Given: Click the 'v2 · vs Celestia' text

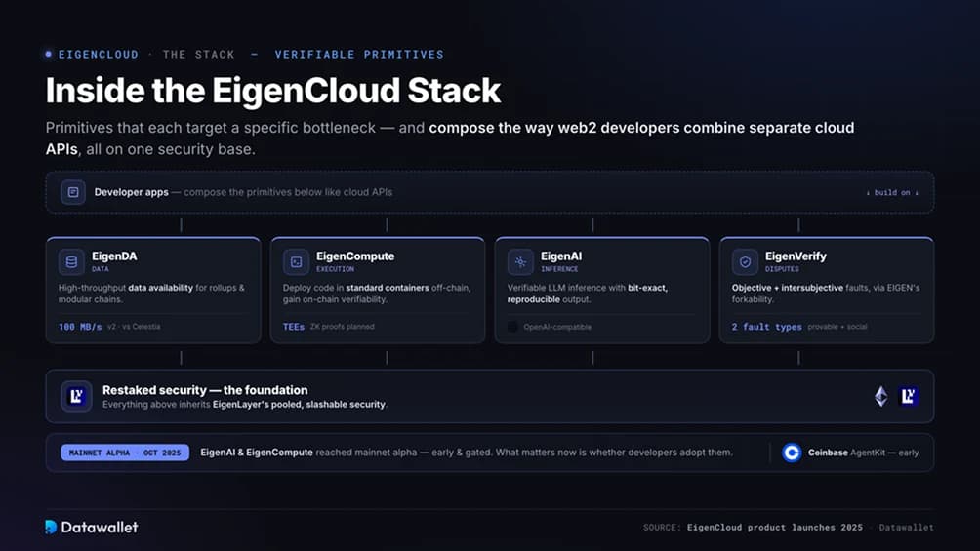Looking at the screenshot, I should (134, 326).
